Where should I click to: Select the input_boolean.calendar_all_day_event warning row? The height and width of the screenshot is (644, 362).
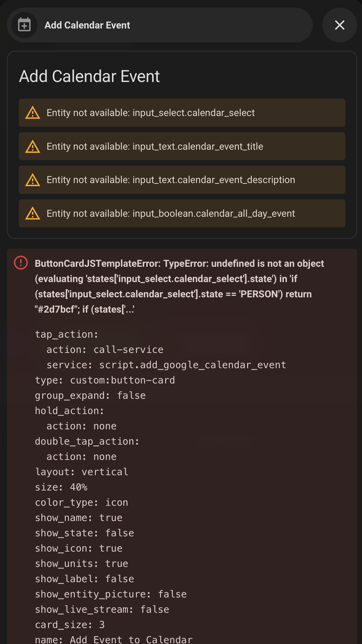click(x=182, y=213)
